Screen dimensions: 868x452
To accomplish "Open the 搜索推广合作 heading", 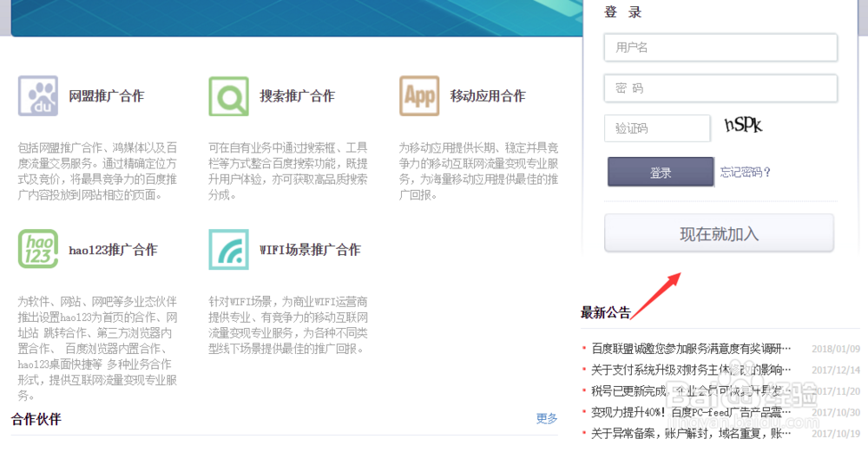I will (297, 96).
